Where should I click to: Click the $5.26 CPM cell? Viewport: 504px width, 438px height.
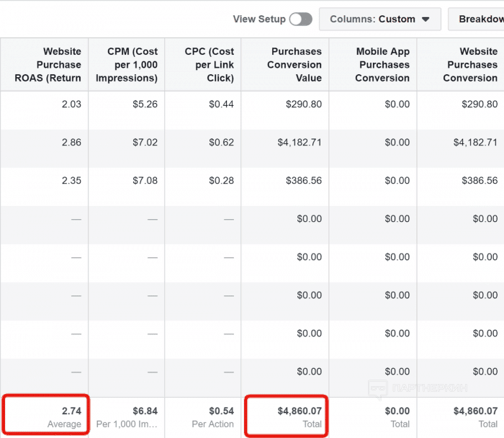pyautogui.click(x=145, y=104)
